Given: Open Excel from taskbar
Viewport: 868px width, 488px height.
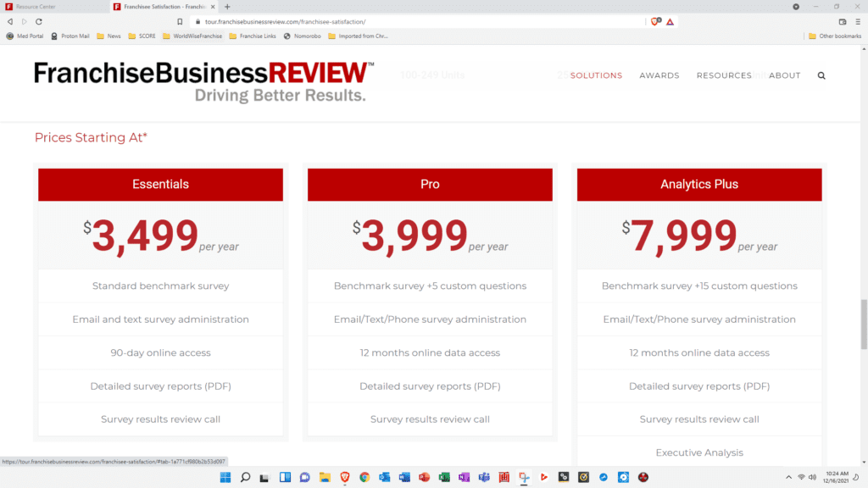Looking at the screenshot, I should click(x=444, y=478).
